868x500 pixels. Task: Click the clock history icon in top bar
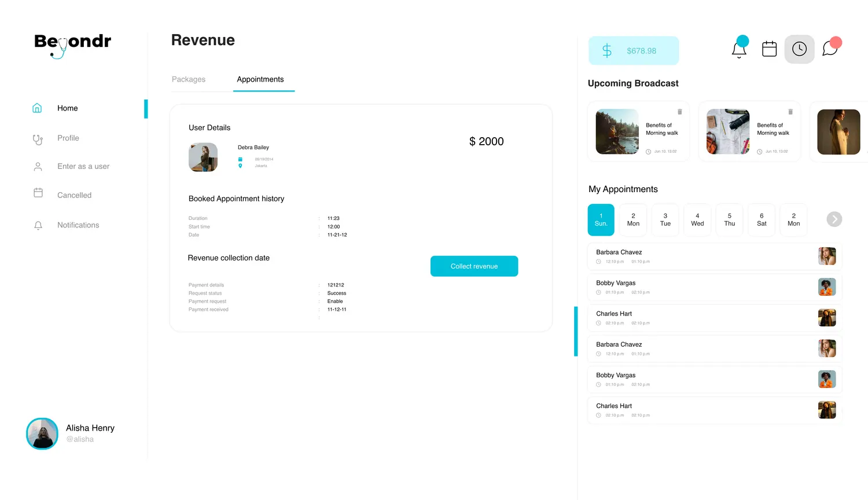click(x=800, y=49)
